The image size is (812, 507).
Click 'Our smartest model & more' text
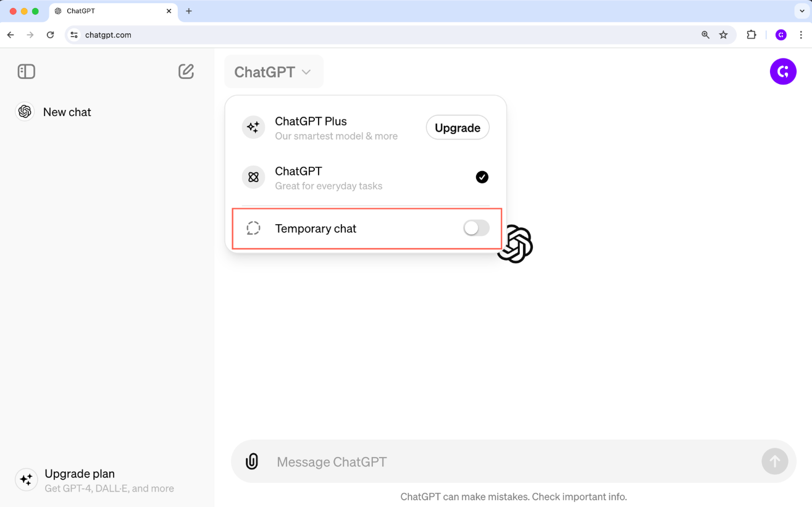pos(337,136)
